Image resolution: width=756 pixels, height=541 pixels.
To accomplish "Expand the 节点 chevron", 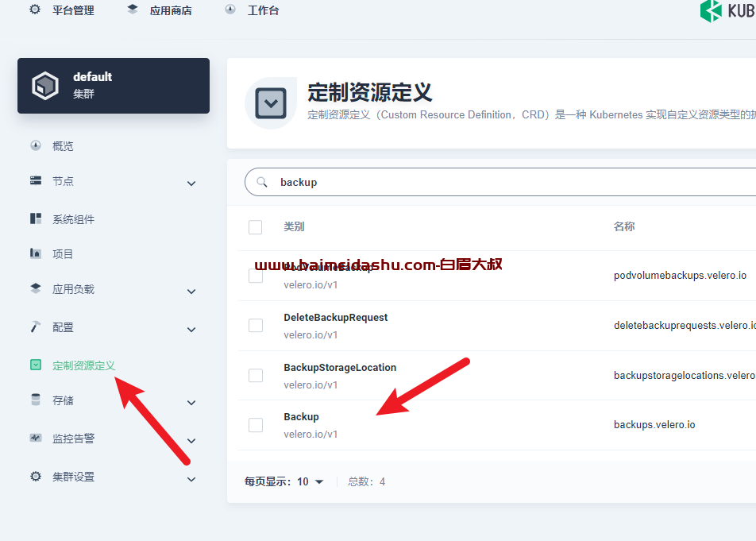I will [191, 184].
